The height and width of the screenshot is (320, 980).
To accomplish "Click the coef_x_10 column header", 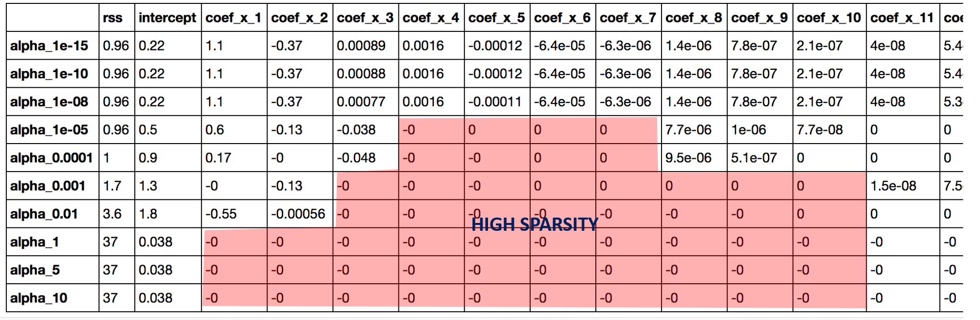I will click(829, 18).
